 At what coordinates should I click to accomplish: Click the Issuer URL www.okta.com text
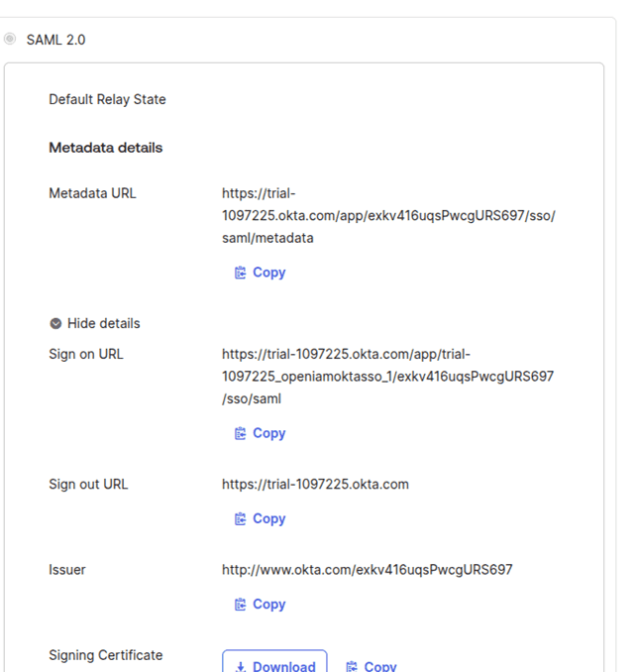click(367, 570)
